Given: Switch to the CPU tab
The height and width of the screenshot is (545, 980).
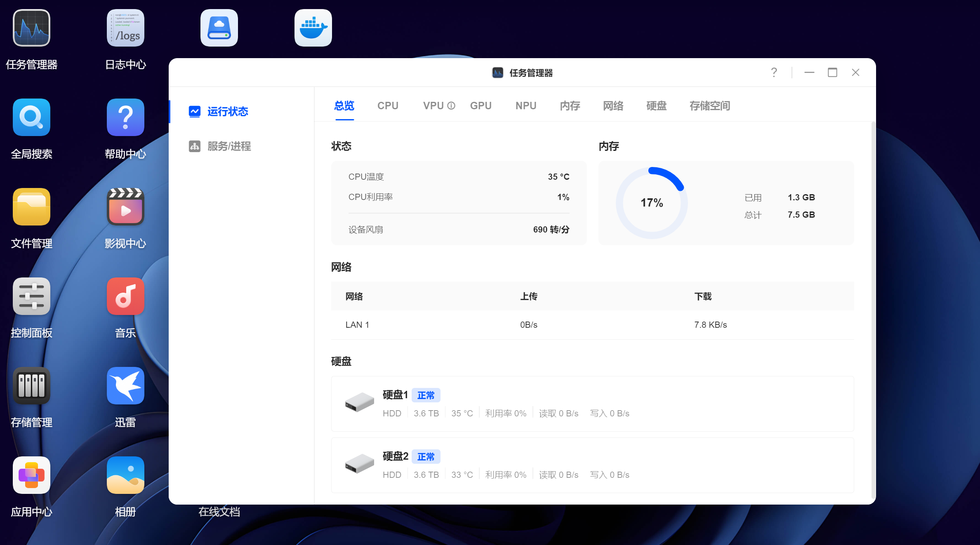Looking at the screenshot, I should click(388, 106).
